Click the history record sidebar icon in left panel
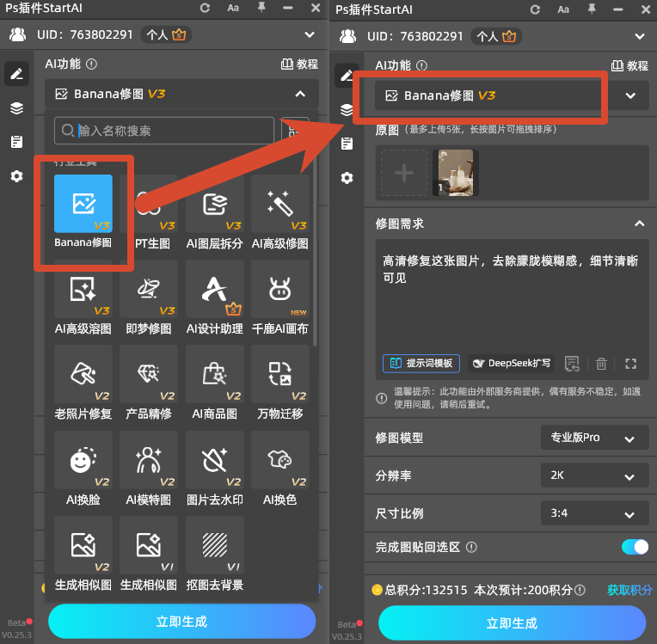Viewport: 657px width, 644px height. point(16,142)
